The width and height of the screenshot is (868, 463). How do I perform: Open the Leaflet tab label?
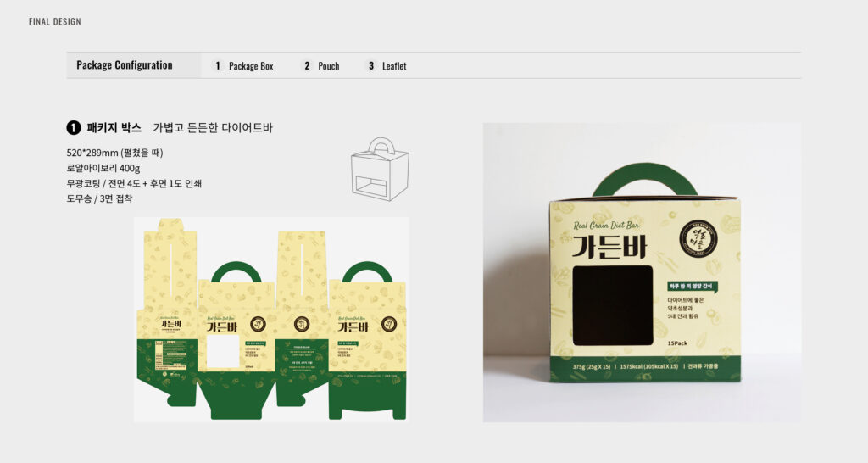click(x=394, y=66)
